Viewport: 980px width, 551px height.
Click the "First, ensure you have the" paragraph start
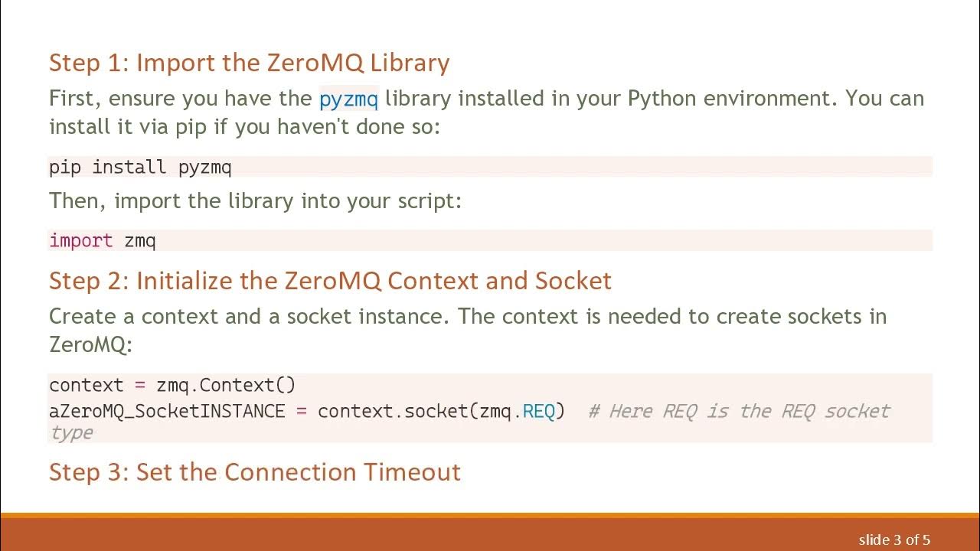coord(181,99)
